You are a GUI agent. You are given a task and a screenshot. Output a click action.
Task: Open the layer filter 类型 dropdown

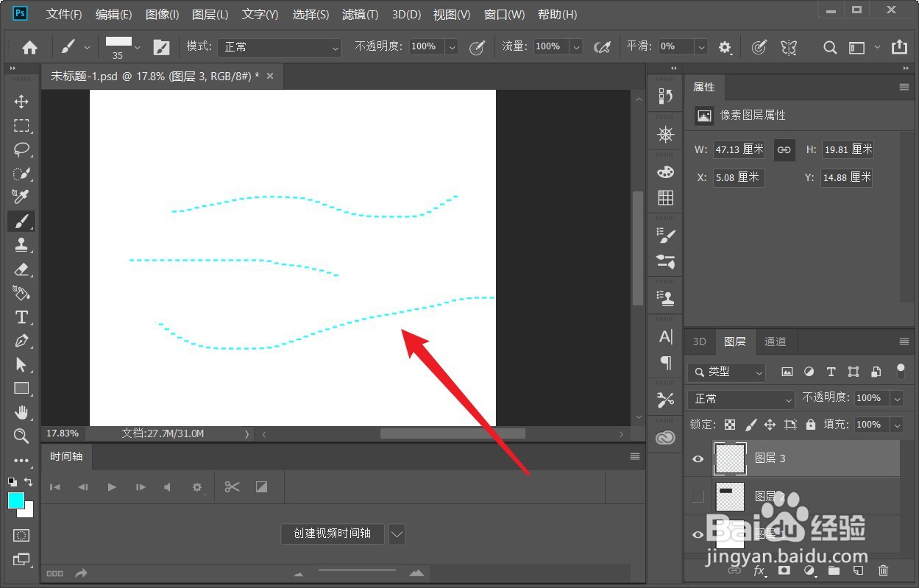726,372
